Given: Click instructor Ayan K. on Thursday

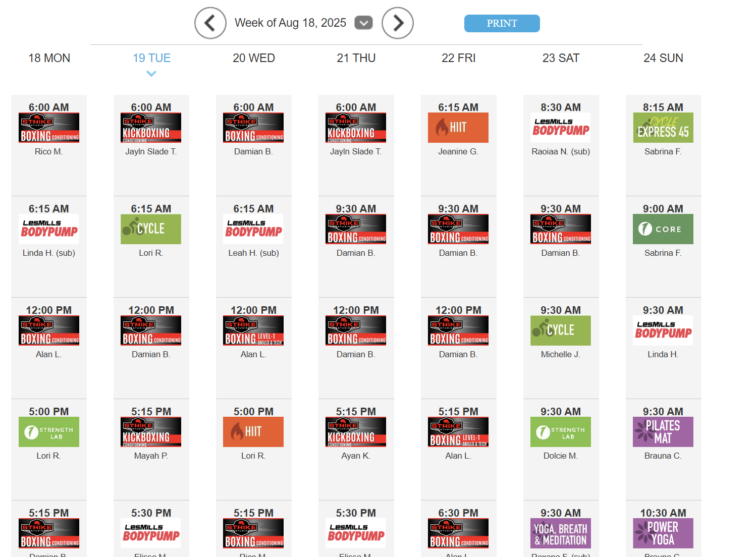Looking at the screenshot, I should point(356,456).
